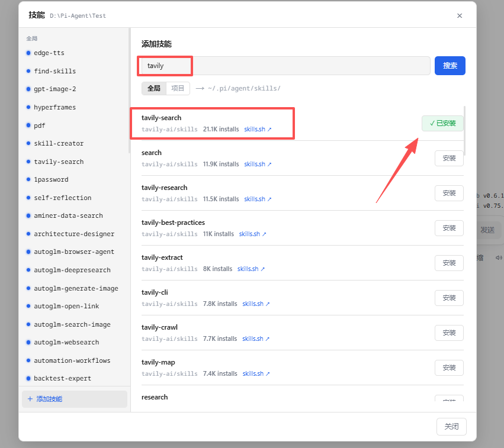Select hyperframes in the skills list
Screen dimensions: 504x448
coord(55,107)
